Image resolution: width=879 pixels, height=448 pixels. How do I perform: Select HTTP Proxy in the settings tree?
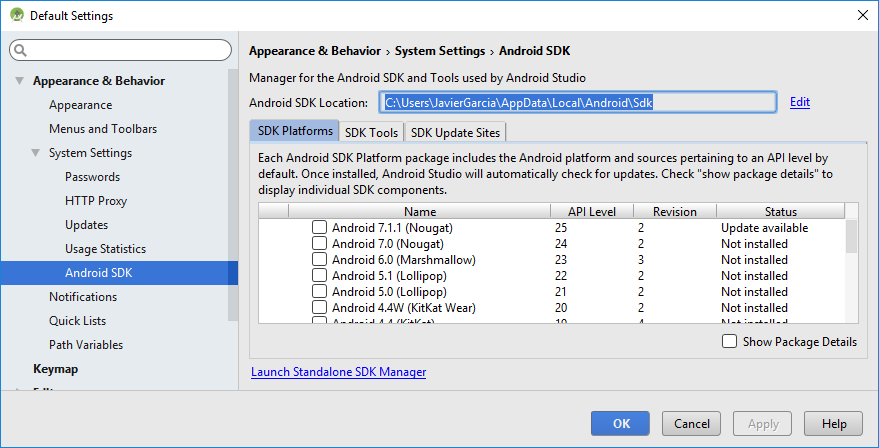95,201
